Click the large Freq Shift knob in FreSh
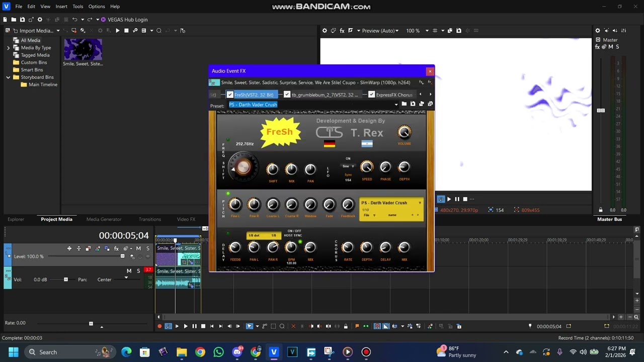 243,168
